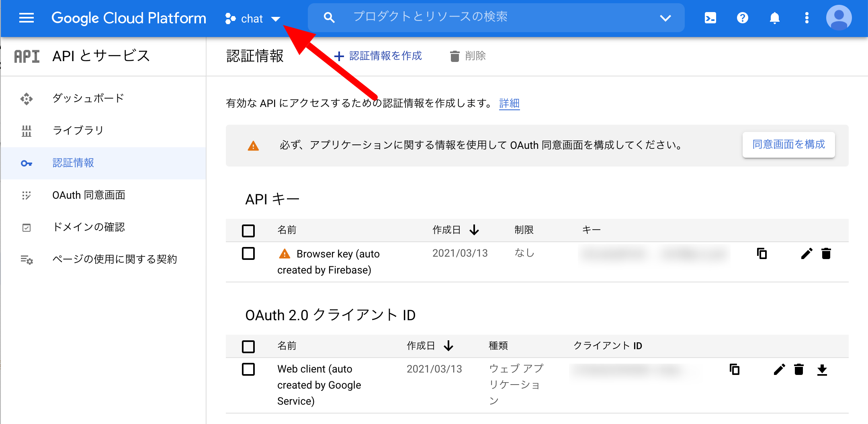Switch to the OAuth 同意画面 section
Viewport: 868px width, 424px height.
89,195
